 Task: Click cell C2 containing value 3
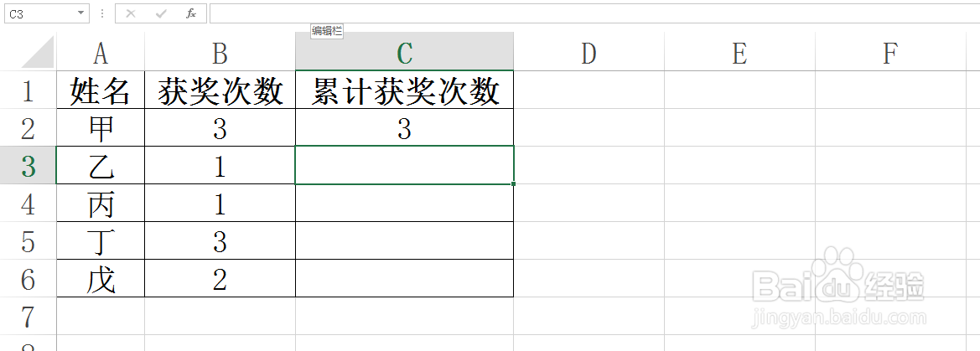pyautogui.click(x=404, y=127)
